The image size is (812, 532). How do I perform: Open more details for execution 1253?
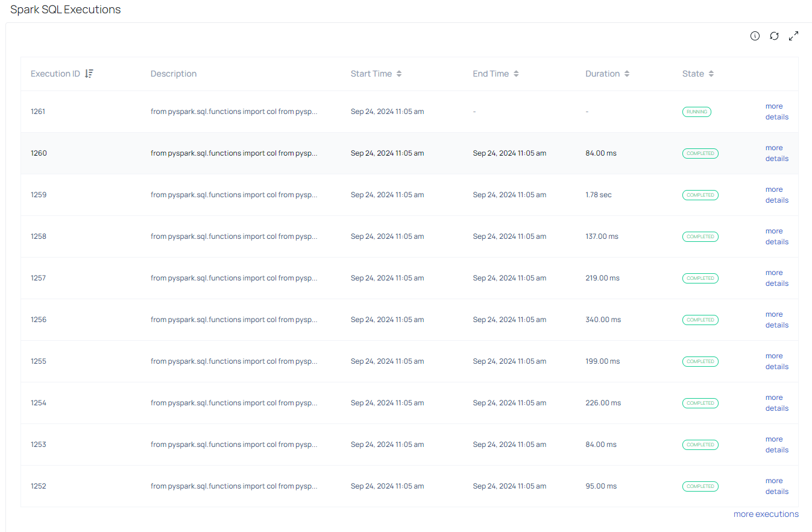click(x=776, y=445)
